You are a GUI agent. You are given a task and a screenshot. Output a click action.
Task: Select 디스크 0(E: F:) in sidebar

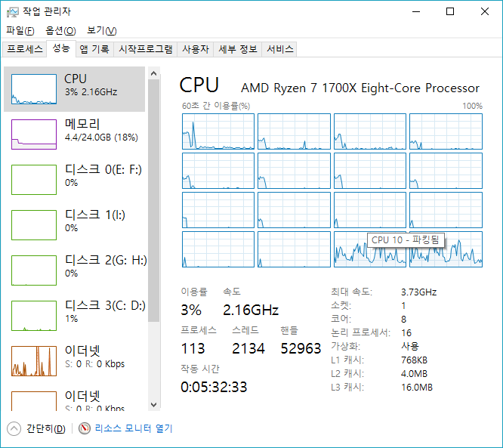[x=103, y=171]
